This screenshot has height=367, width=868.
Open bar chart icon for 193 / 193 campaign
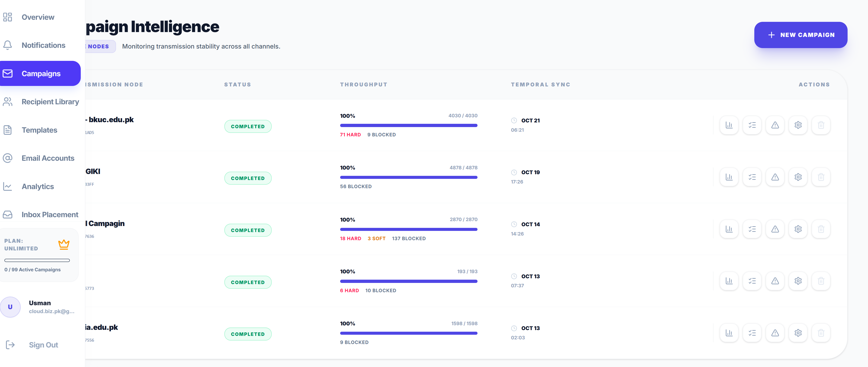pyautogui.click(x=729, y=281)
